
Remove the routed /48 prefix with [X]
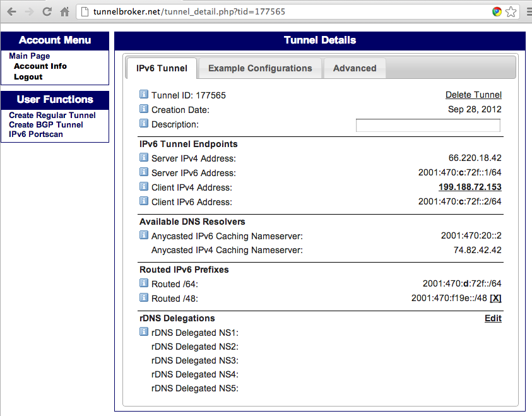pyautogui.click(x=495, y=299)
